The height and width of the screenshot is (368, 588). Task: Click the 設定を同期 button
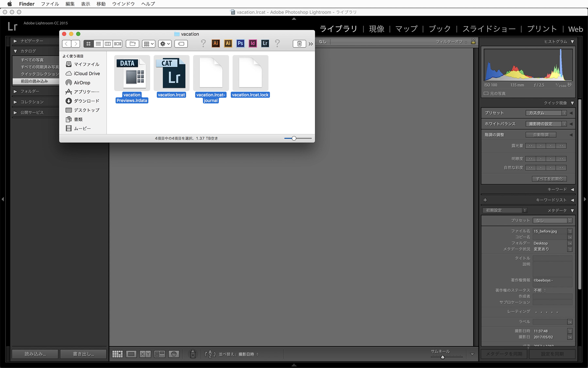[x=552, y=354]
